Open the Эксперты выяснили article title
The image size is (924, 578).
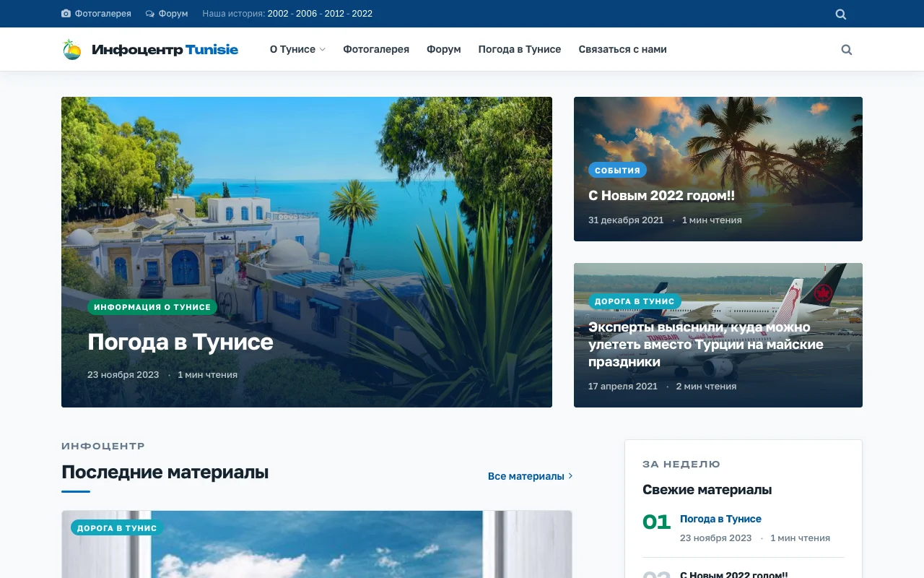[706, 345]
